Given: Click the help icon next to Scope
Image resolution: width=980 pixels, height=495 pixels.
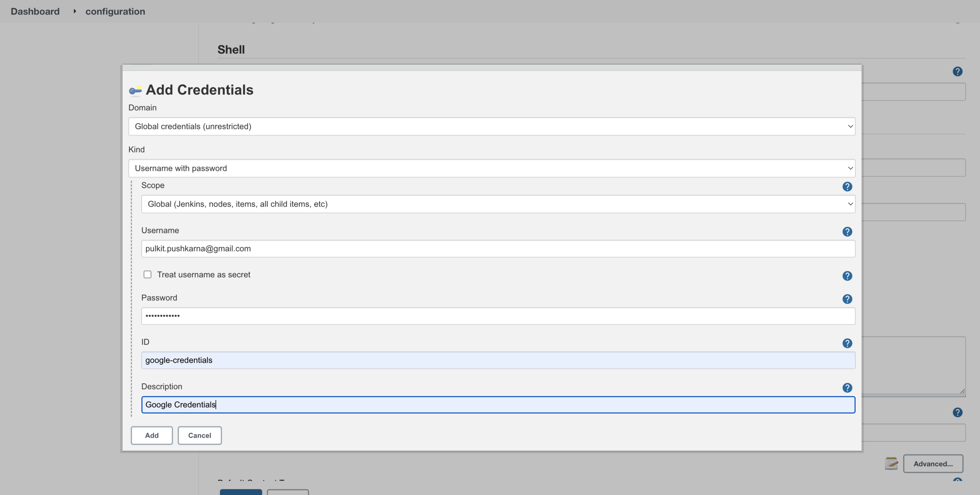Looking at the screenshot, I should (847, 186).
